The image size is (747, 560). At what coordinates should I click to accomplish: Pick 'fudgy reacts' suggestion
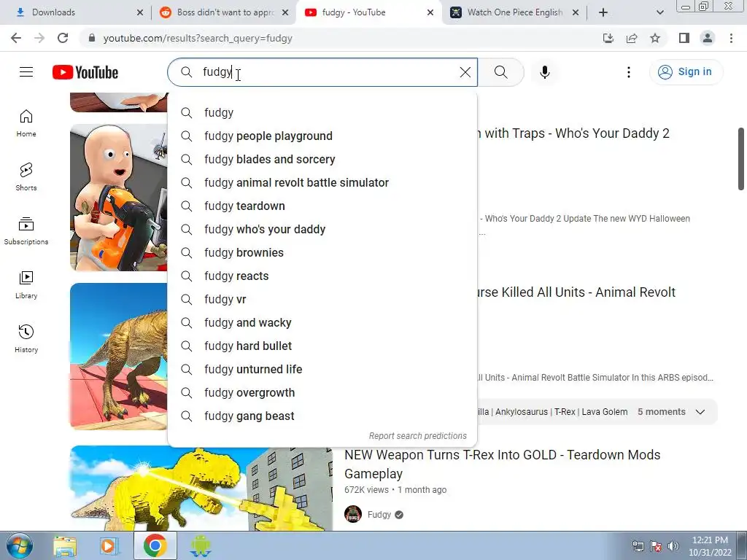(x=322, y=276)
